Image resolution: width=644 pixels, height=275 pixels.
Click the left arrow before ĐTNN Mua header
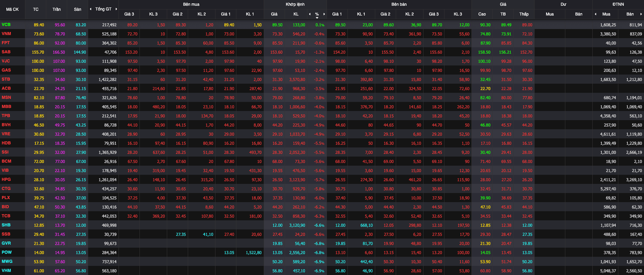595,14
